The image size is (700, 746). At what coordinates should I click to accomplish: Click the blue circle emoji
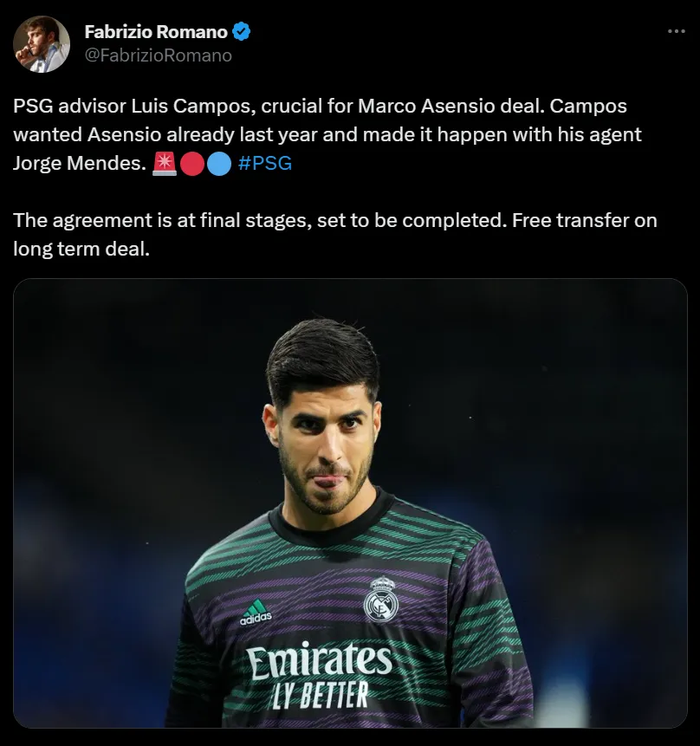click(x=219, y=163)
